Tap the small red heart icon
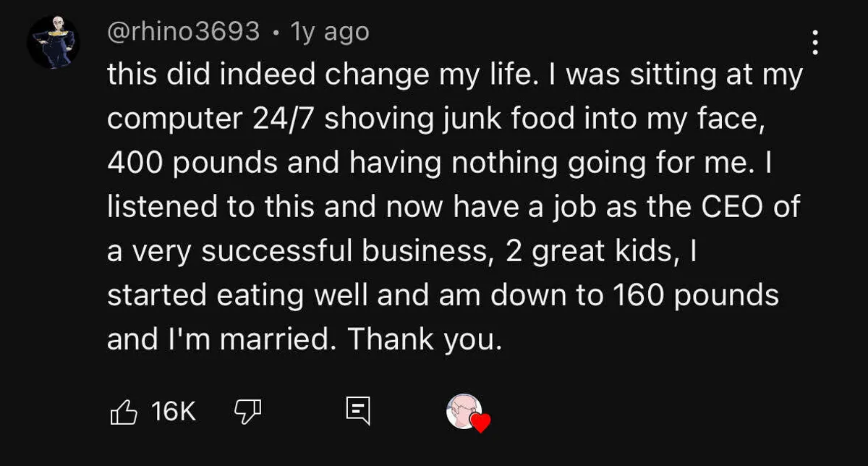Screen dimensions: 868x466 pos(480,423)
